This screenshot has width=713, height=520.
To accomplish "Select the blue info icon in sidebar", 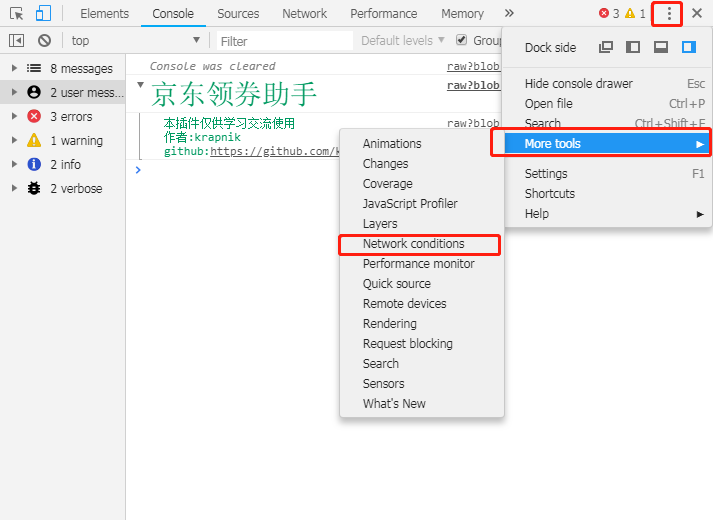I will coord(34,164).
